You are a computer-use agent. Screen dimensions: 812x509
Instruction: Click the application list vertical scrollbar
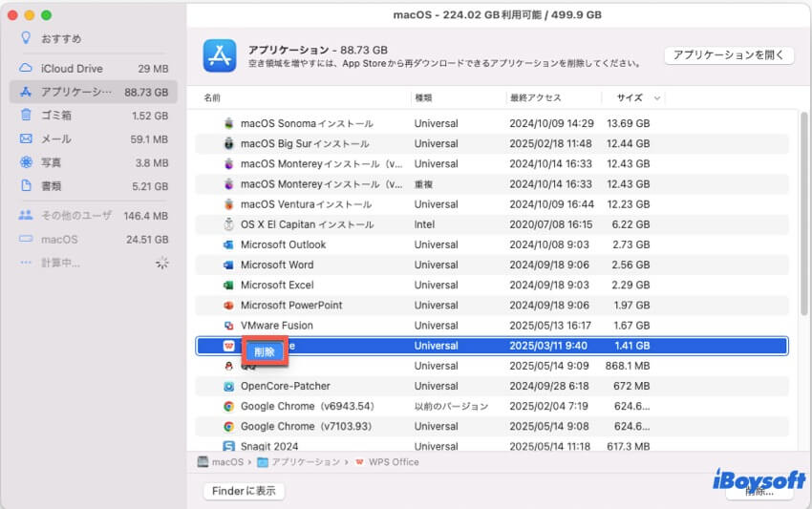[x=803, y=213]
